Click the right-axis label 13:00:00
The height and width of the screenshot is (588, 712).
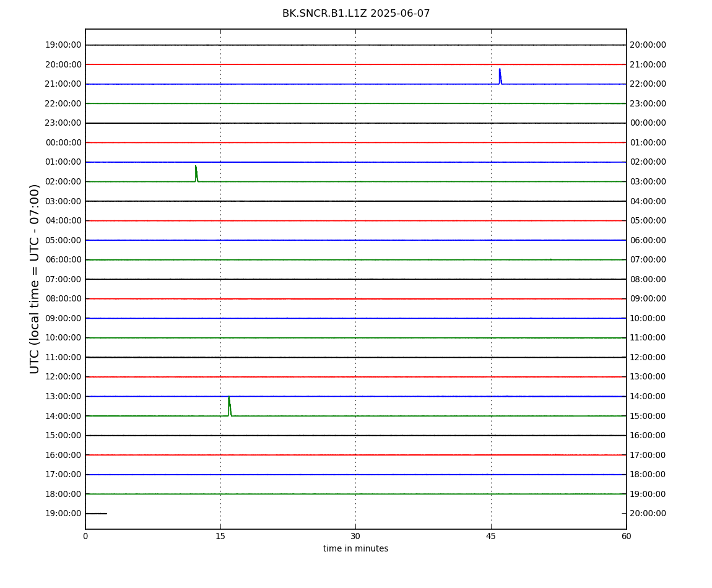point(648,377)
